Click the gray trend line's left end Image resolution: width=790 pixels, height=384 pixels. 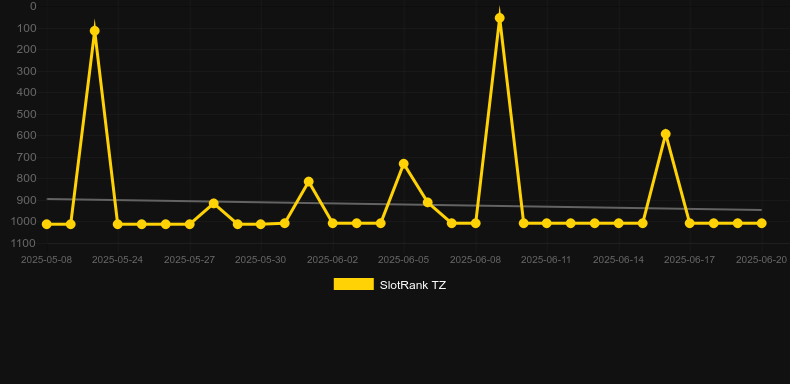(x=48, y=199)
